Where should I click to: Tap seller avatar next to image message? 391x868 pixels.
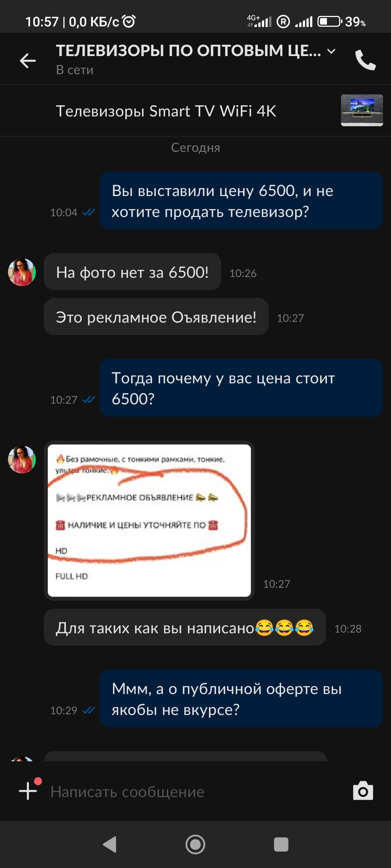point(22,459)
